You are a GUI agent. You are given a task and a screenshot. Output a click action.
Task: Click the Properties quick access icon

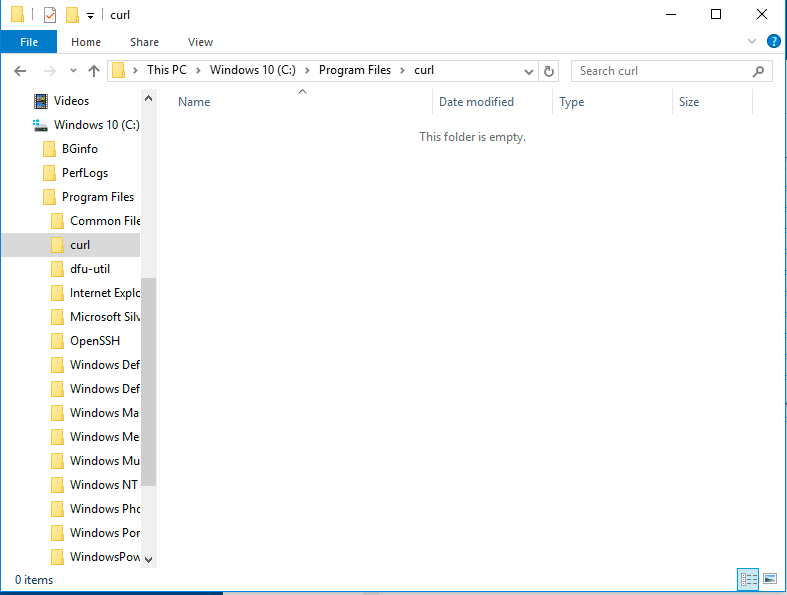point(50,15)
